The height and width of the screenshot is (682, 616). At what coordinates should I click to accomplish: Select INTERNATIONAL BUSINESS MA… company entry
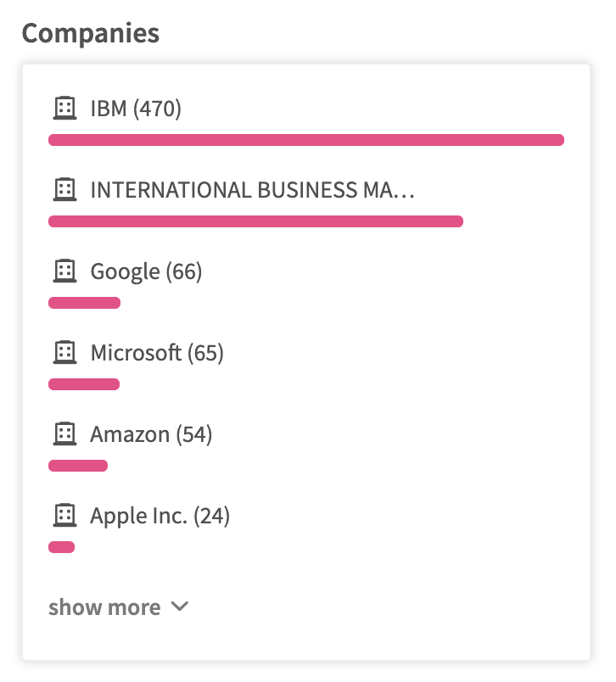(x=252, y=190)
